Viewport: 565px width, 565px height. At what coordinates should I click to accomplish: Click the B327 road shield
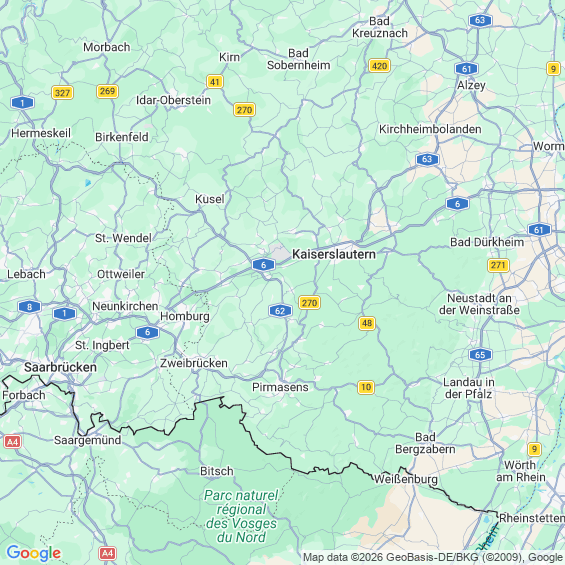[62, 93]
